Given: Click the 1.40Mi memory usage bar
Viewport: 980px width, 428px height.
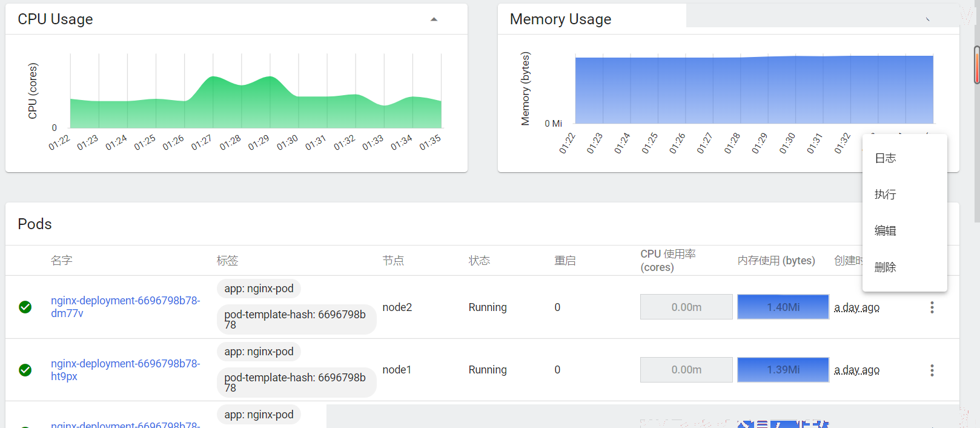Looking at the screenshot, I should pos(783,307).
